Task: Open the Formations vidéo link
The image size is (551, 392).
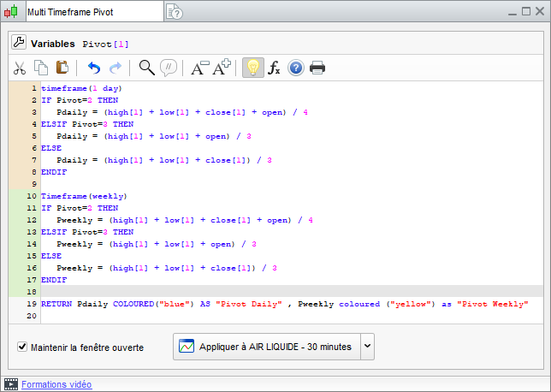Action: (56, 385)
